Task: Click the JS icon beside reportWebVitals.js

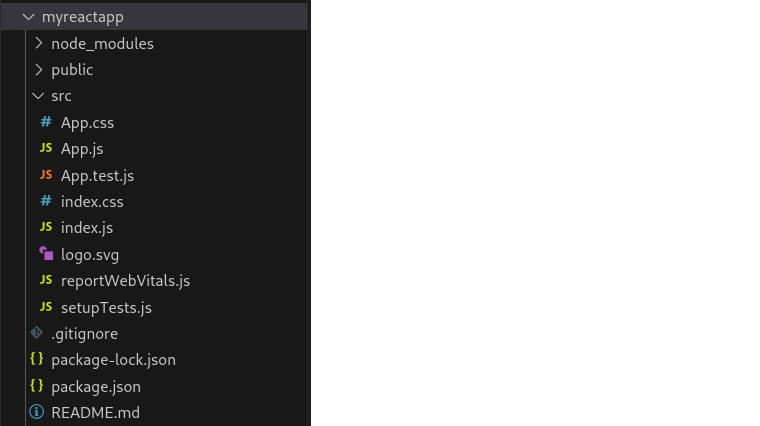Action: click(x=46, y=280)
